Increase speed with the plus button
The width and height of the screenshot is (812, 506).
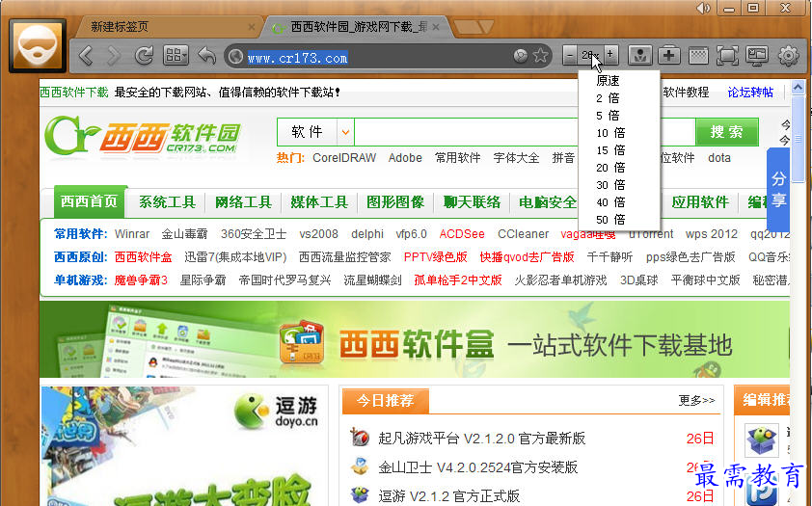tap(610, 55)
